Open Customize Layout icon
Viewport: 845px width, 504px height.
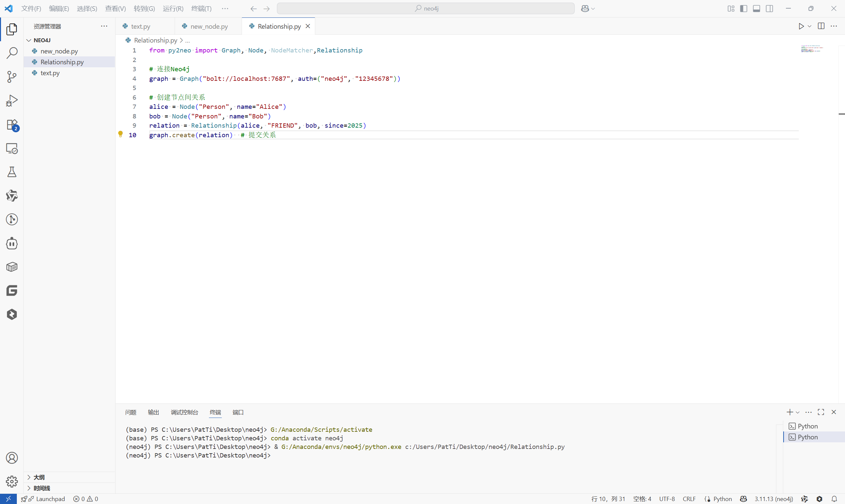click(x=731, y=9)
